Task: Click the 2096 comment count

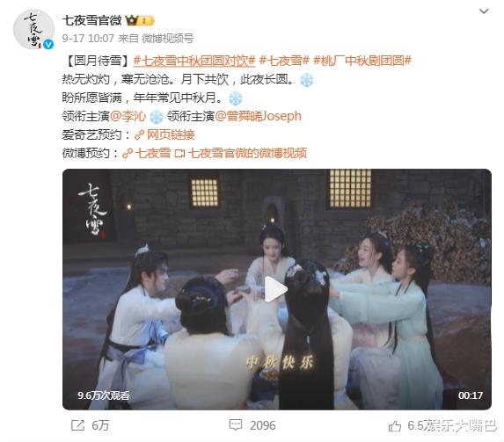Action: 263,425
